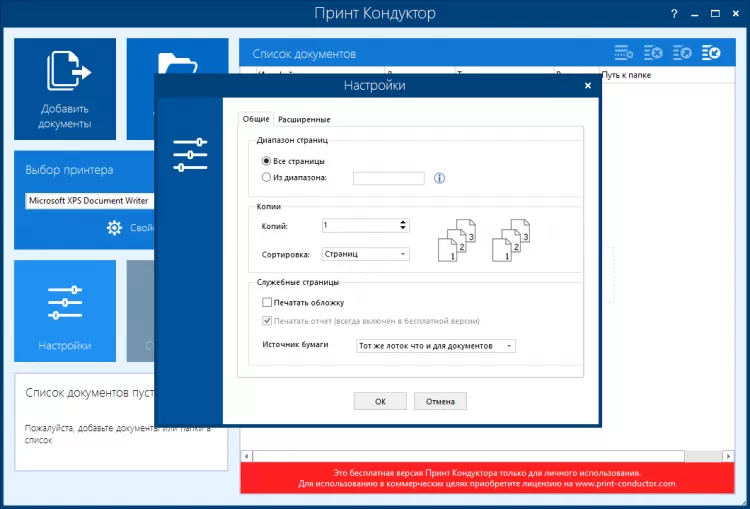Click remove selected item icon in list header
This screenshot has width=750, height=509.
coord(624,53)
